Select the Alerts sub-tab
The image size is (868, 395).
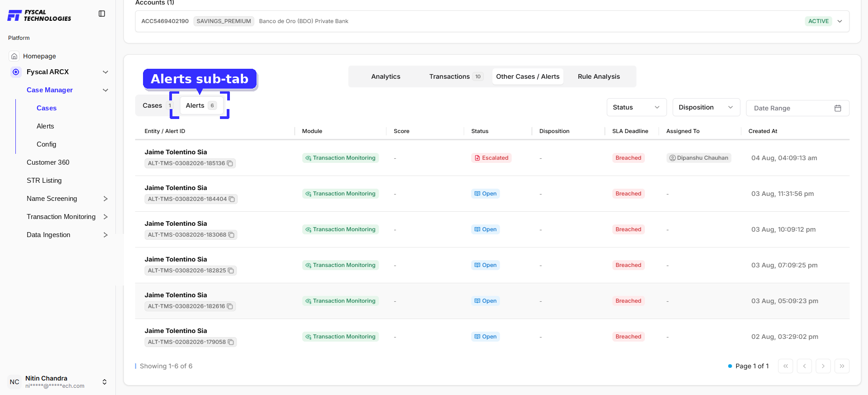201,105
